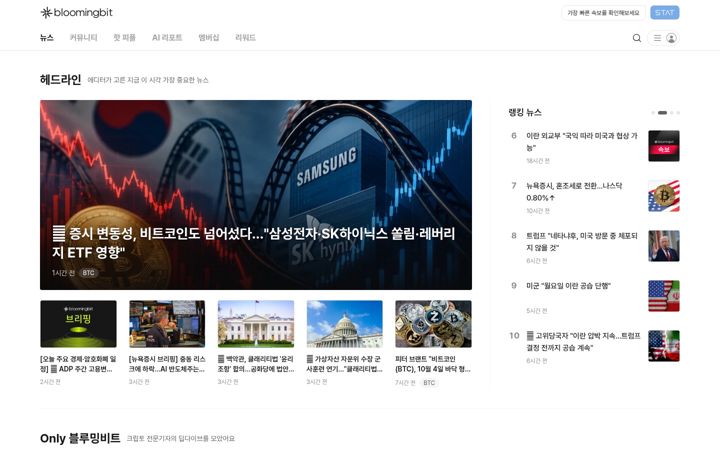Viewport: 720px width, 450px height.
Task: Open the hamburger menu icon
Action: click(657, 38)
